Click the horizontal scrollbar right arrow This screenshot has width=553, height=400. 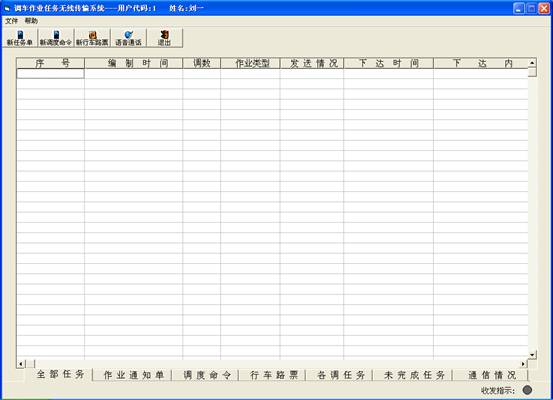click(x=523, y=363)
